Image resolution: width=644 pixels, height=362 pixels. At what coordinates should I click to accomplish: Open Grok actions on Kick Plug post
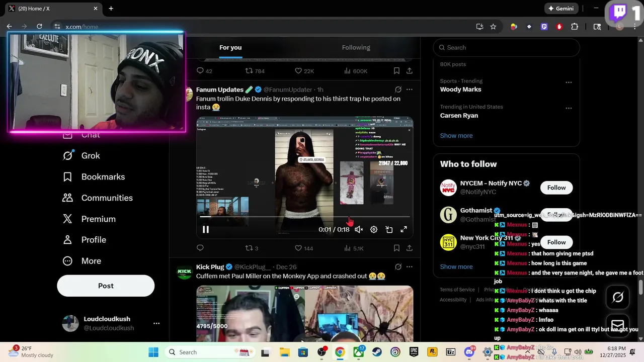click(398, 266)
